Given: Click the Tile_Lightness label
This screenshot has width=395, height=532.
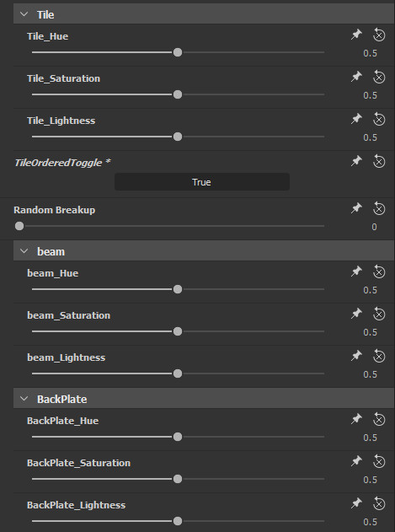Looking at the screenshot, I should [61, 121].
